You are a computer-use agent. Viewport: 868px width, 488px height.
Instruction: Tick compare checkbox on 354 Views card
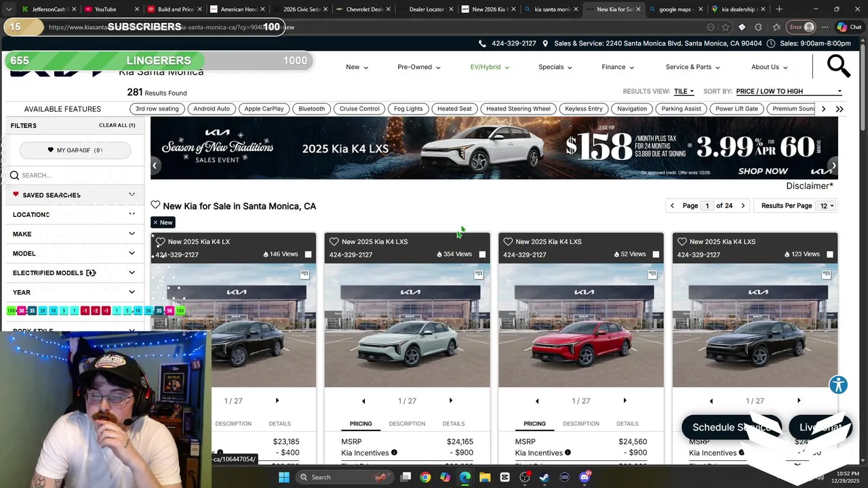pyautogui.click(x=482, y=254)
